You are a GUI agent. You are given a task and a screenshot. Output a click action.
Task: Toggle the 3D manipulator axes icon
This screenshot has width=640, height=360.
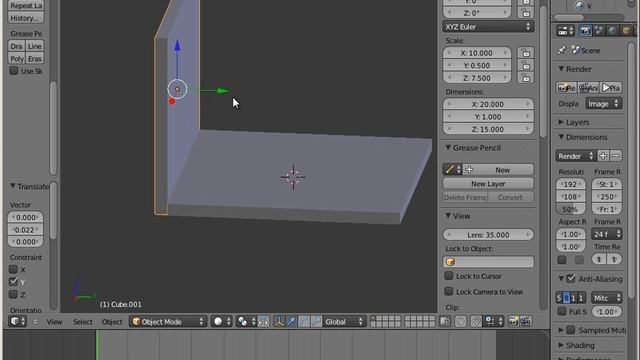coord(279,322)
